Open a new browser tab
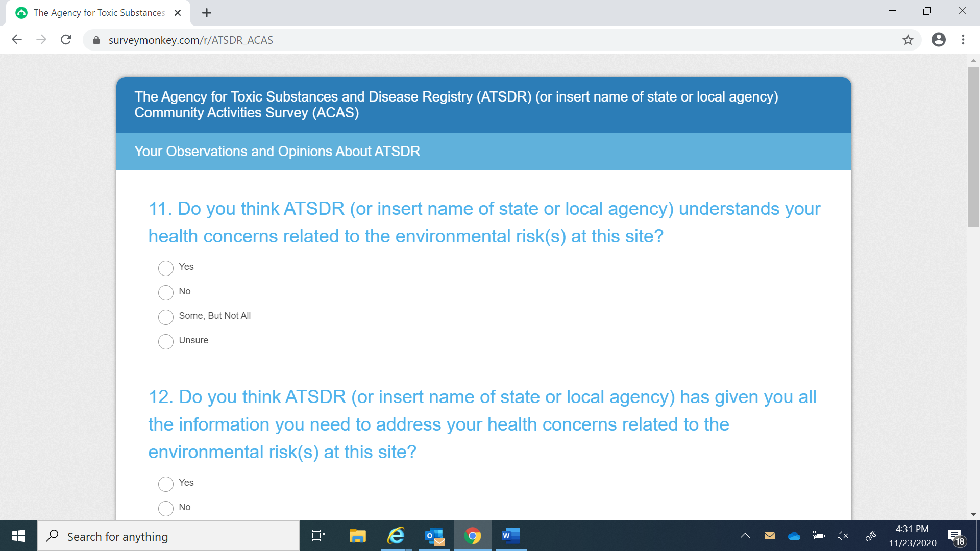Screen dimensions: 980x551 (x=207, y=13)
